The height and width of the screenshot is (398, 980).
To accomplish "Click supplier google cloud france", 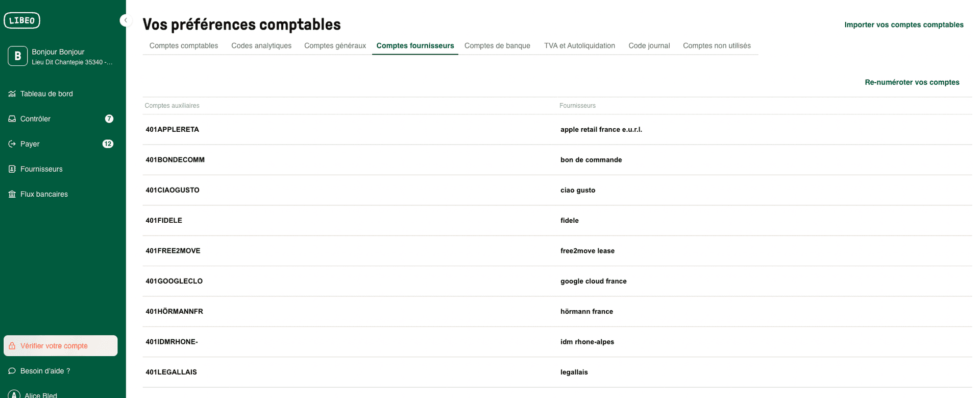I will click(x=594, y=281).
